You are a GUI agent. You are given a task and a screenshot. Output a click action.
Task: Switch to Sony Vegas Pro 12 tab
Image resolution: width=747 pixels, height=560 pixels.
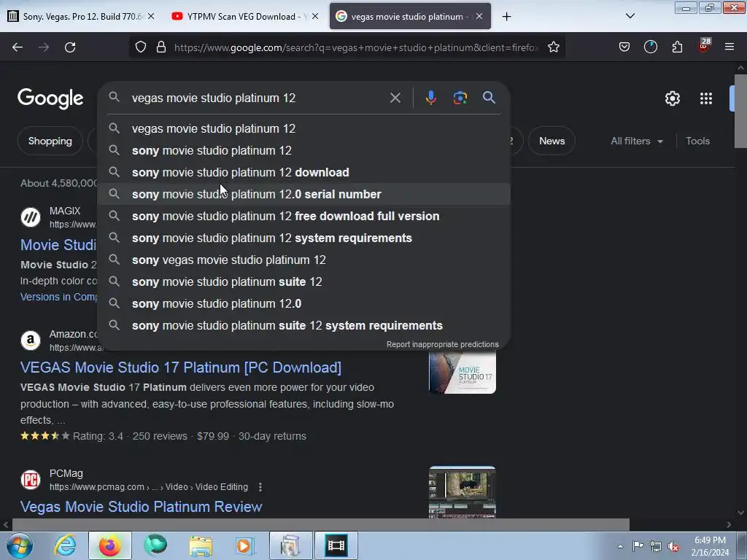pos(82,17)
